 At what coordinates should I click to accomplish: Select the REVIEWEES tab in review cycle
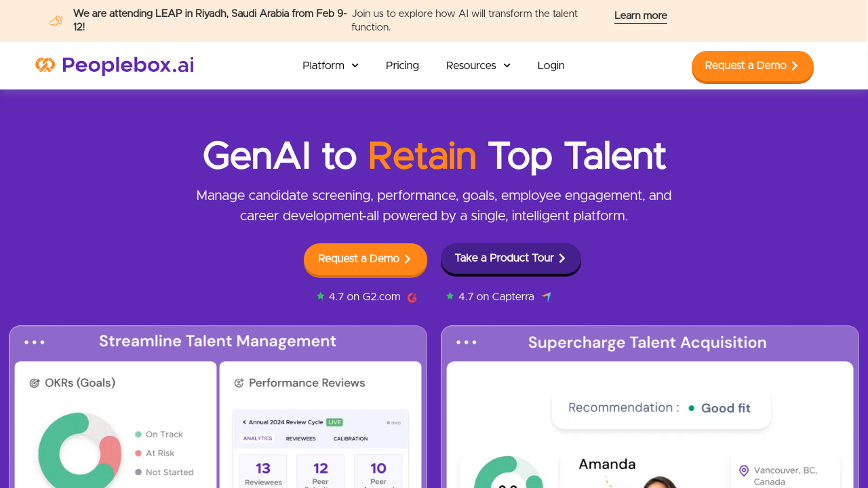tap(300, 439)
